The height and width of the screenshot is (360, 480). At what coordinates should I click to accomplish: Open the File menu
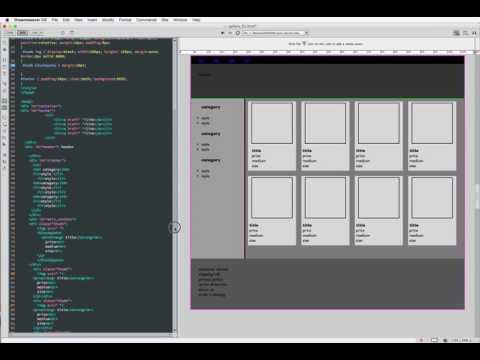(x=54, y=20)
